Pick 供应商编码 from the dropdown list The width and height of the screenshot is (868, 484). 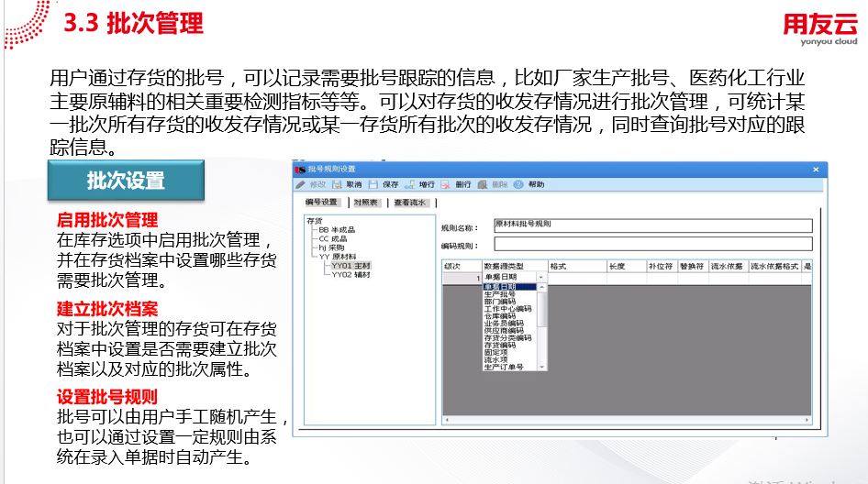[x=506, y=331]
